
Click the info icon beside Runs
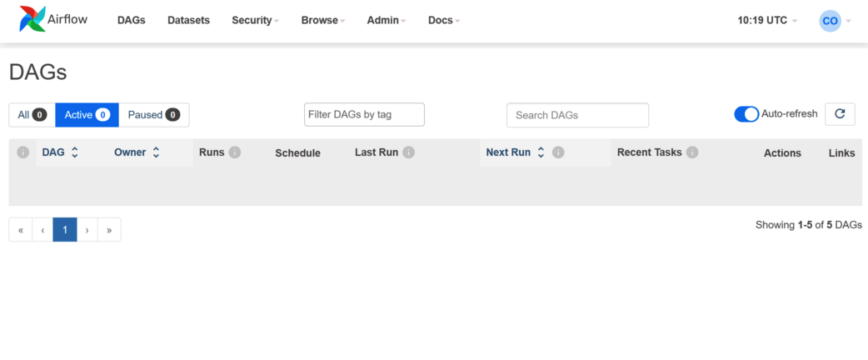coord(235,152)
